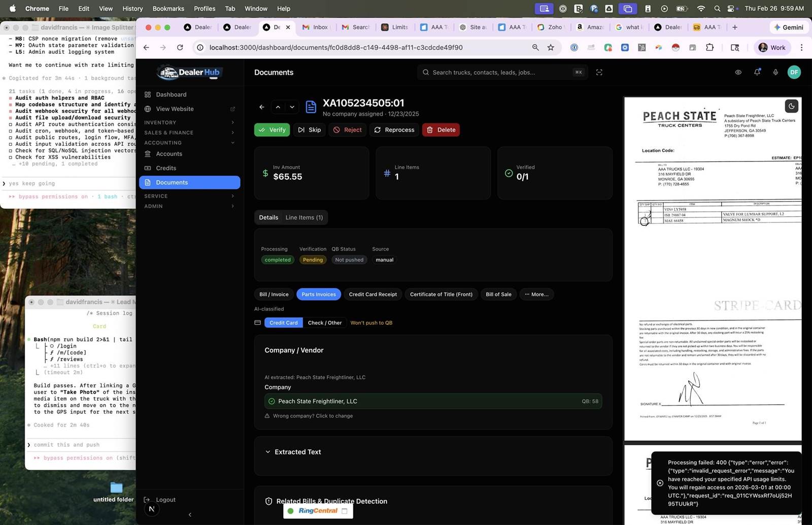The image size is (812, 525).
Task: Select Credit Card payment option
Action: tap(283, 323)
